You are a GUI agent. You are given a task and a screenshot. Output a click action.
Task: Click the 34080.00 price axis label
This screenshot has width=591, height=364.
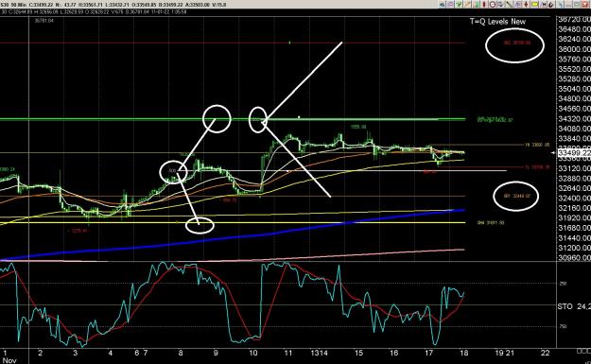[x=574, y=129]
